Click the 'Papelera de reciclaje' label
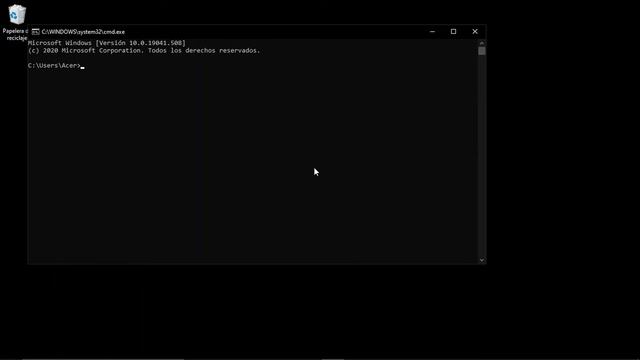The width and height of the screenshot is (640, 360). tap(15, 35)
